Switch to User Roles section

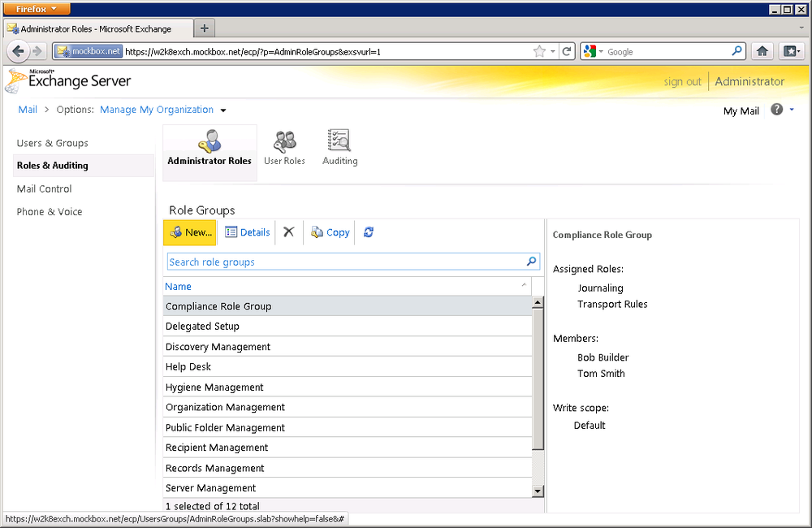(284, 148)
